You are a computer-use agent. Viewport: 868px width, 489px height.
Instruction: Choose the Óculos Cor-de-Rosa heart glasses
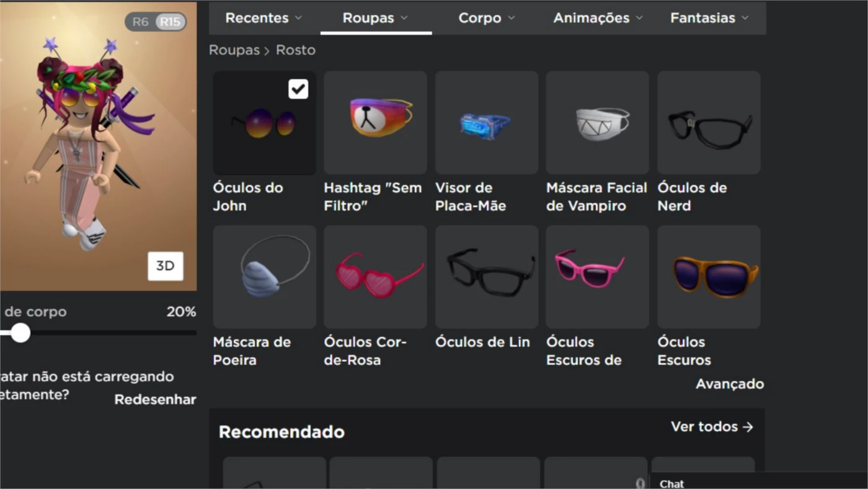tap(375, 277)
